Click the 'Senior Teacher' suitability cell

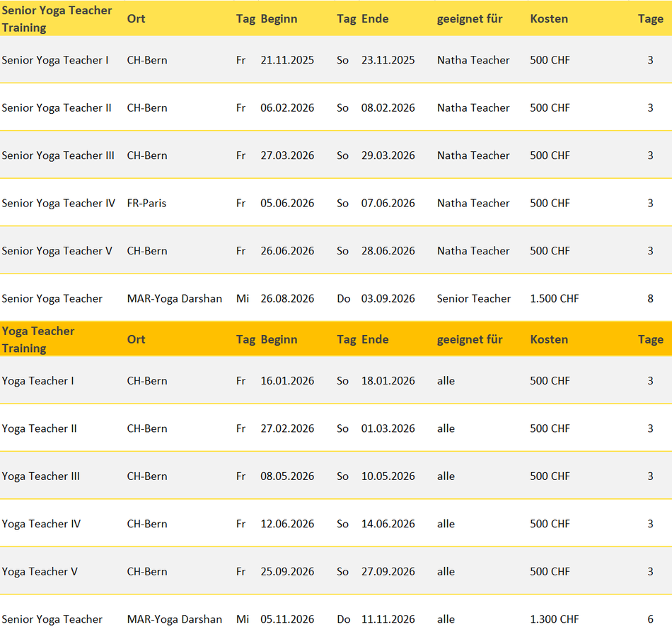point(473,299)
